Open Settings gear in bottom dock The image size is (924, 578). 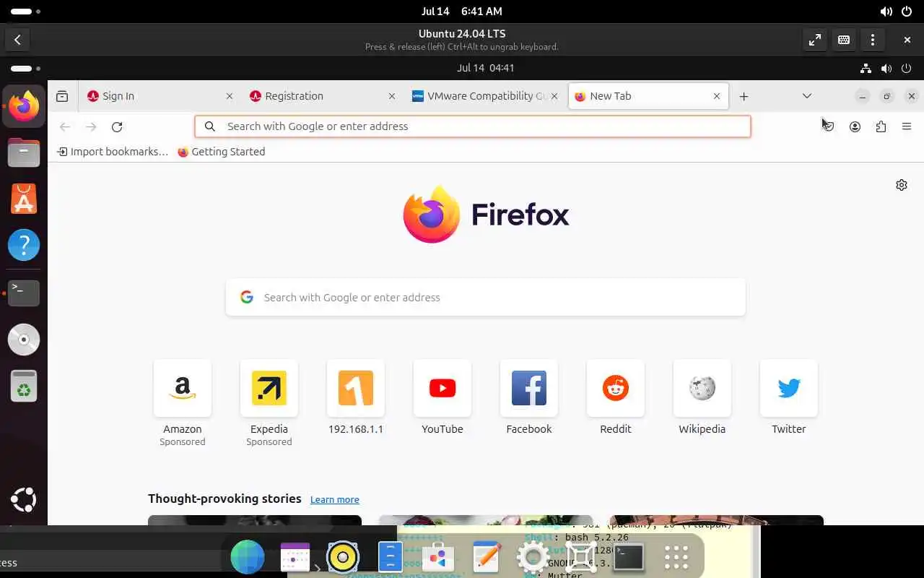[x=533, y=557]
